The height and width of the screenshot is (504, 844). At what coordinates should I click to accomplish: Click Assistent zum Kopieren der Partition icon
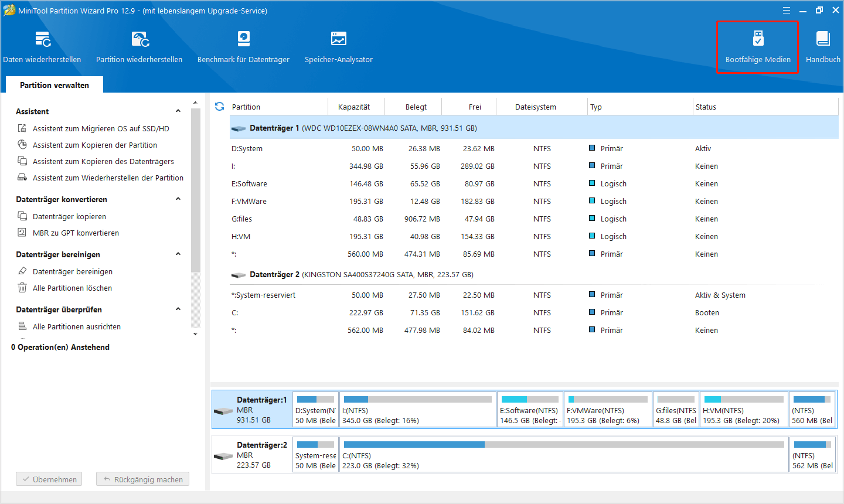coord(22,145)
